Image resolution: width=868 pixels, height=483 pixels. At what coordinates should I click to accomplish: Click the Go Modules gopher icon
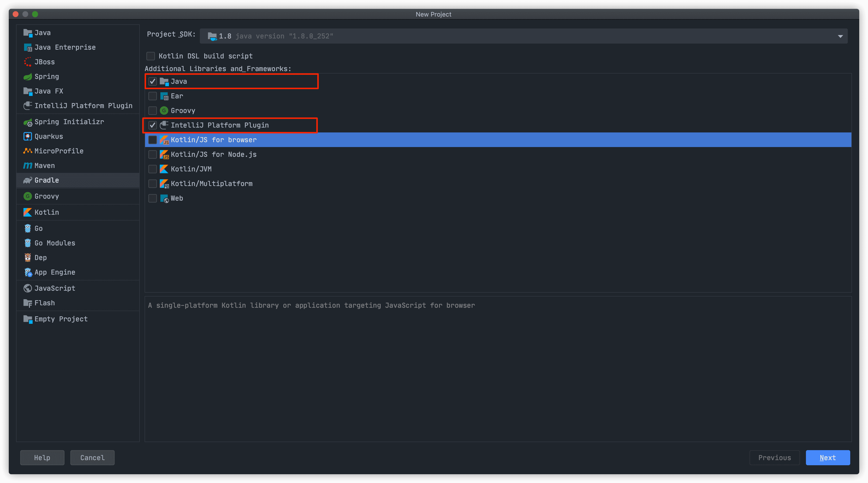click(x=28, y=243)
